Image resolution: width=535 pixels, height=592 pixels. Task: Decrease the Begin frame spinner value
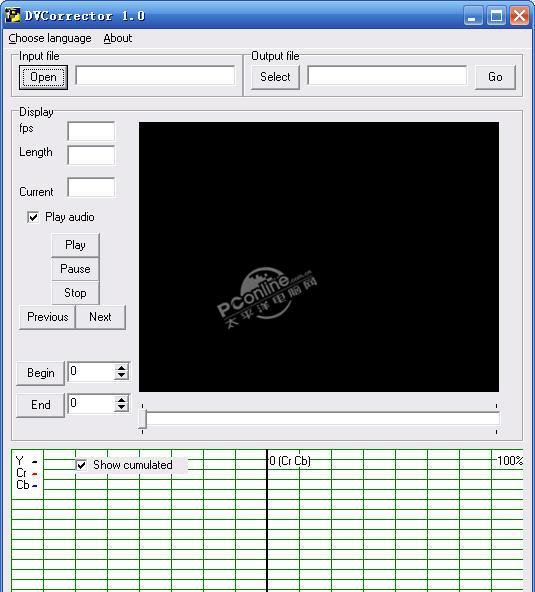[121, 376]
